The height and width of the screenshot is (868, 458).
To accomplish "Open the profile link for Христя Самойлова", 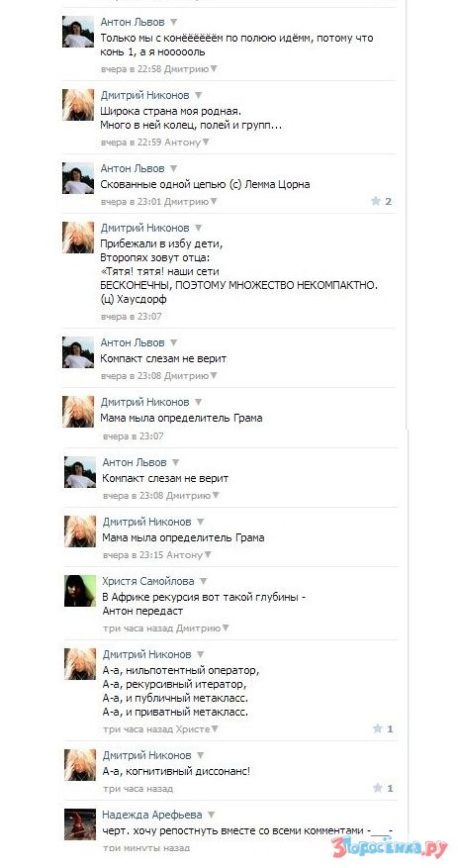I will click(x=148, y=581).
